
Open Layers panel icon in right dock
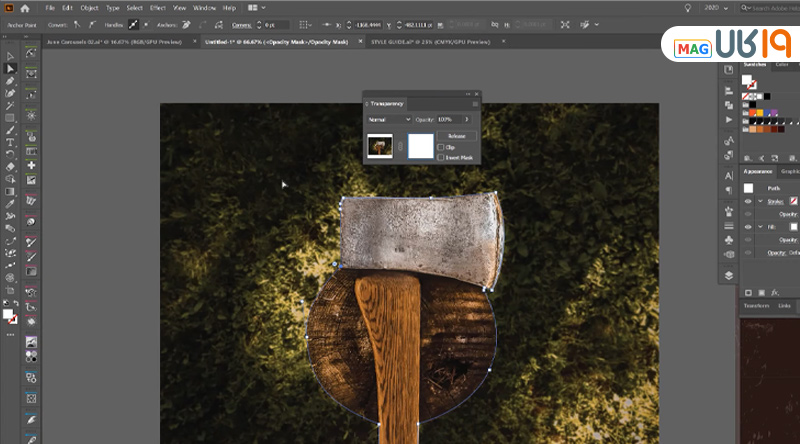(729, 274)
